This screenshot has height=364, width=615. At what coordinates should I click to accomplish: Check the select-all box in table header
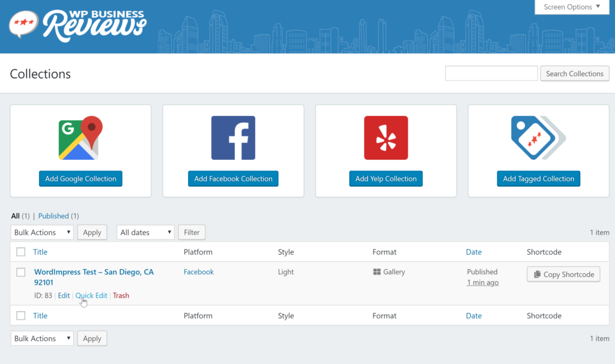tap(21, 252)
